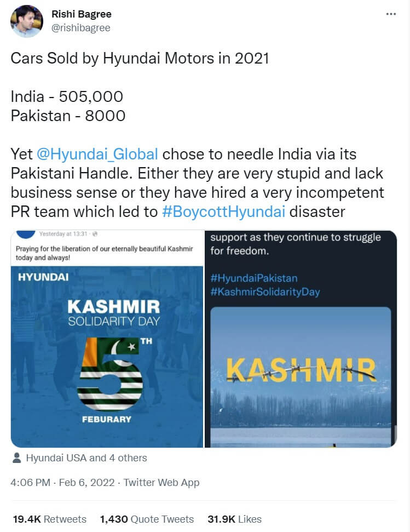Open the three-dot more options menu
Screen dimensions: 410x532
click(391, 14)
